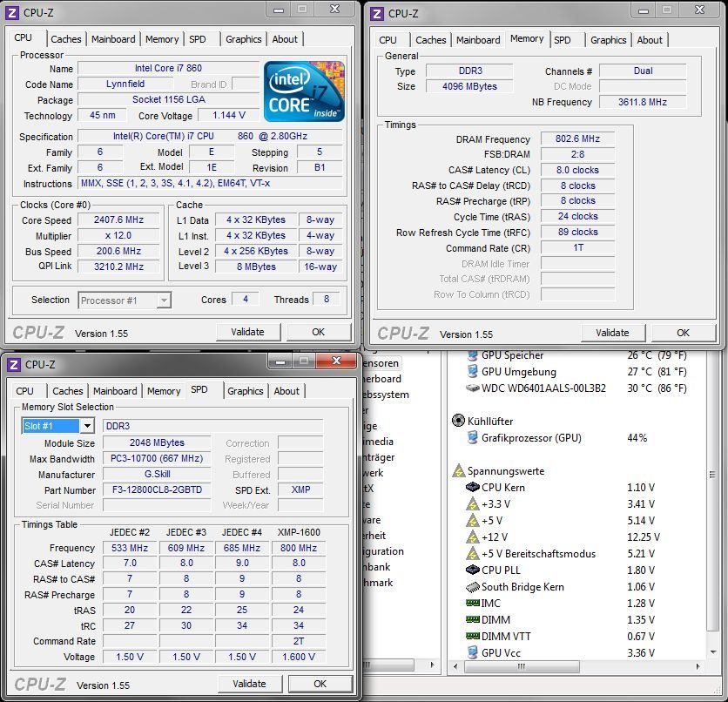Click the Instructions MMX, SSE field
728x702 pixels.
[x=211, y=184]
